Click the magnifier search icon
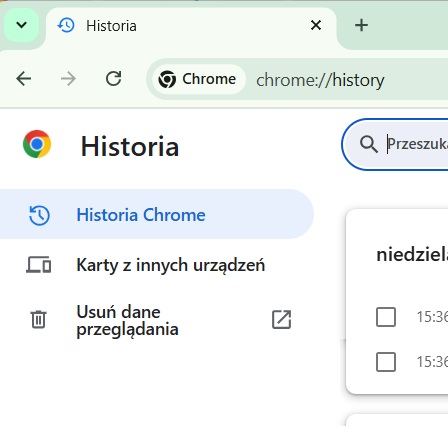Screen dimensions: 448x426 (x=368, y=144)
